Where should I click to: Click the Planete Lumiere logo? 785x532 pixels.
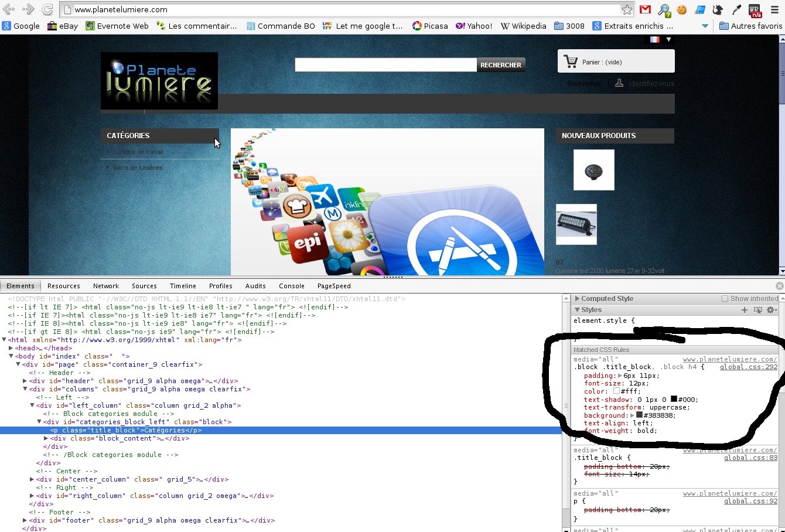point(159,81)
